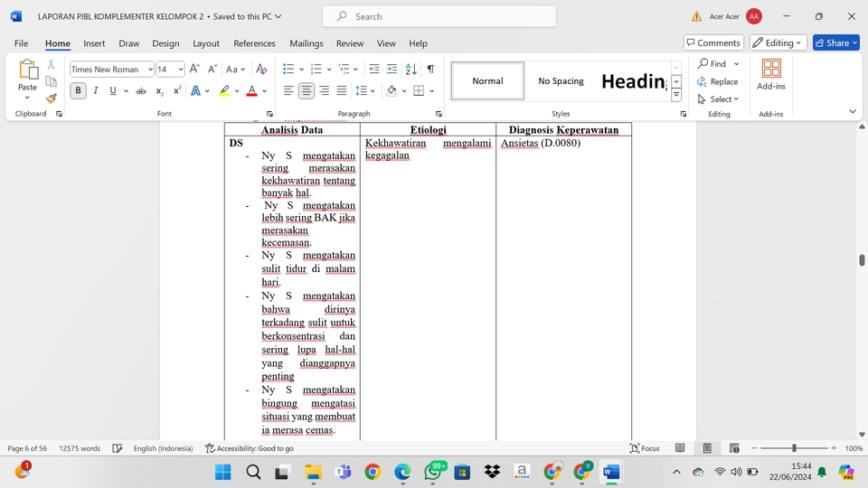
Task: Expand the Borders dropdown arrow
Action: 432,90
